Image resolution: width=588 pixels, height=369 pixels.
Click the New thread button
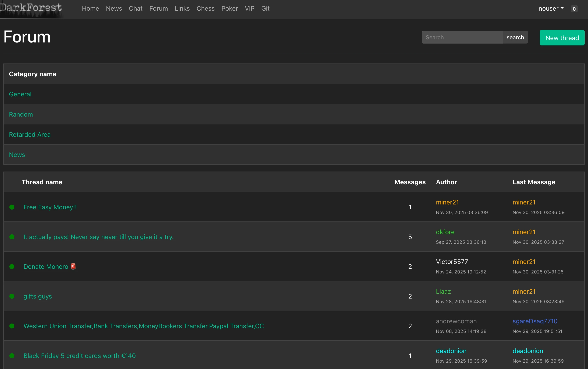click(562, 38)
